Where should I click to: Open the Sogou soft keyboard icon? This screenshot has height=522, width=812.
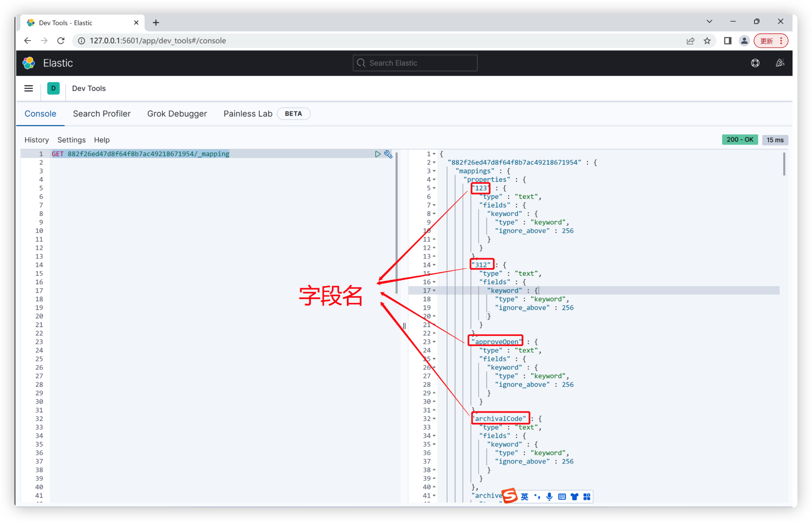click(562, 497)
